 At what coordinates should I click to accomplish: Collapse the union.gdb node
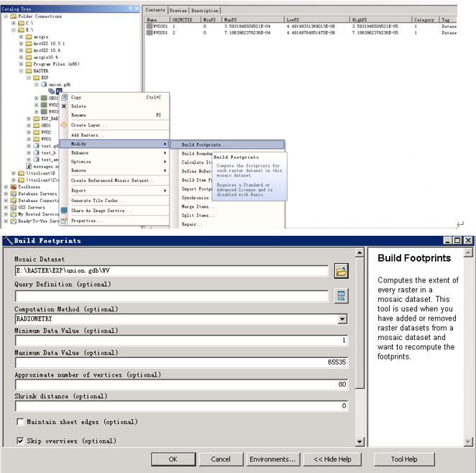pos(37,85)
